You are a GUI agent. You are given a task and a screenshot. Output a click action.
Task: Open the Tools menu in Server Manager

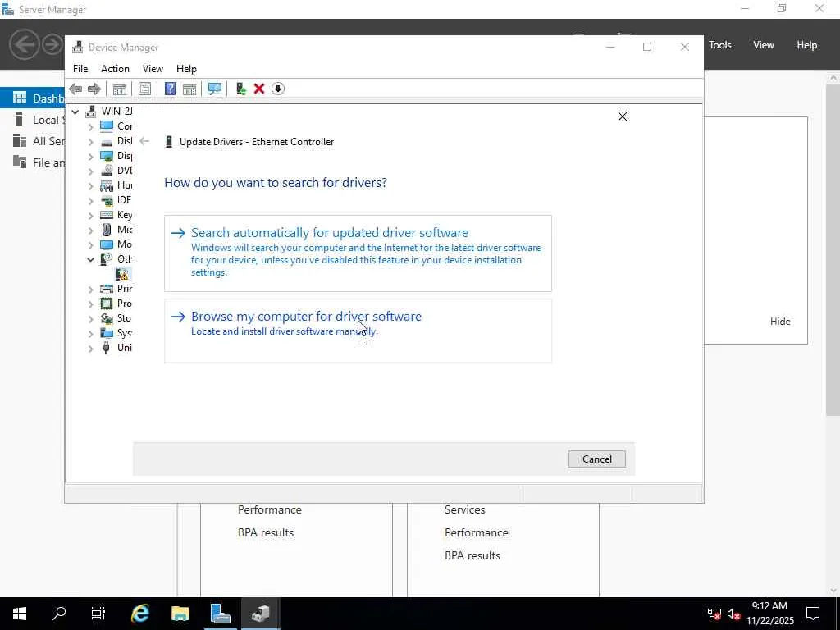coord(720,45)
